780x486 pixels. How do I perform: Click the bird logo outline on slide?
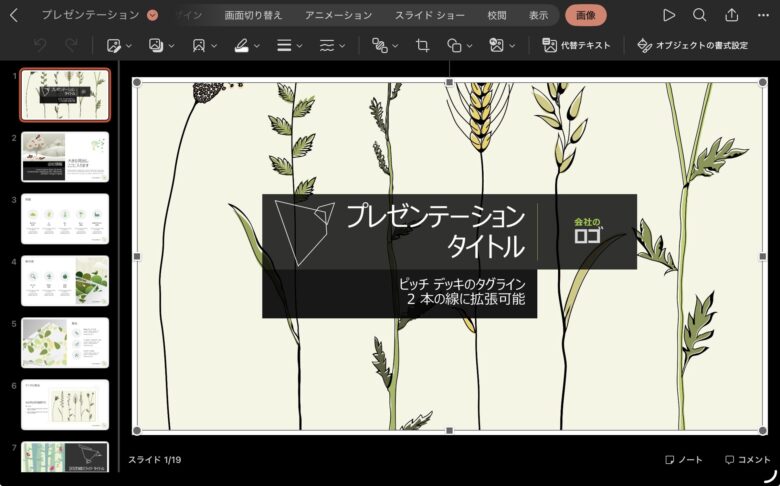[x=304, y=232]
